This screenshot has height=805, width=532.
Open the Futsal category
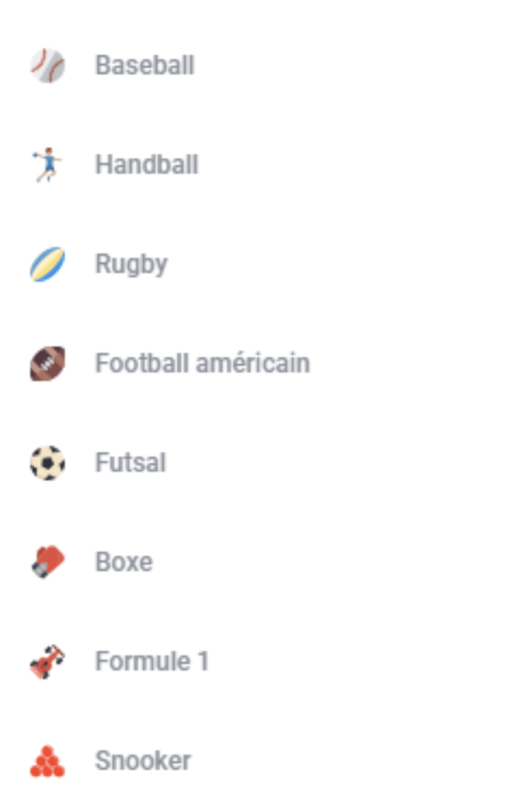pos(266,463)
